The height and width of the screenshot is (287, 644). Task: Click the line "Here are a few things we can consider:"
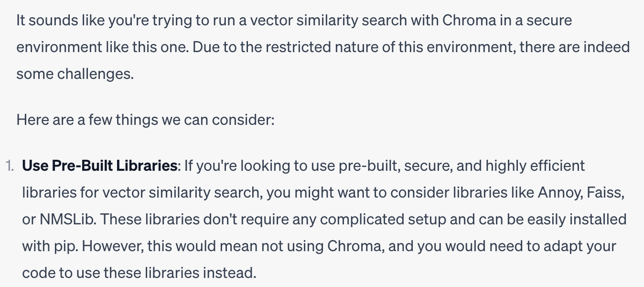(x=145, y=119)
